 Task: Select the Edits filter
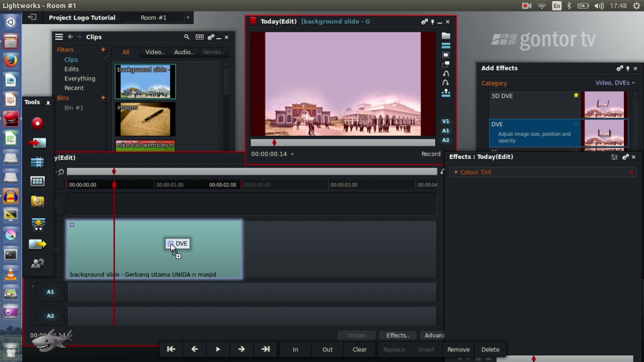(71, 69)
